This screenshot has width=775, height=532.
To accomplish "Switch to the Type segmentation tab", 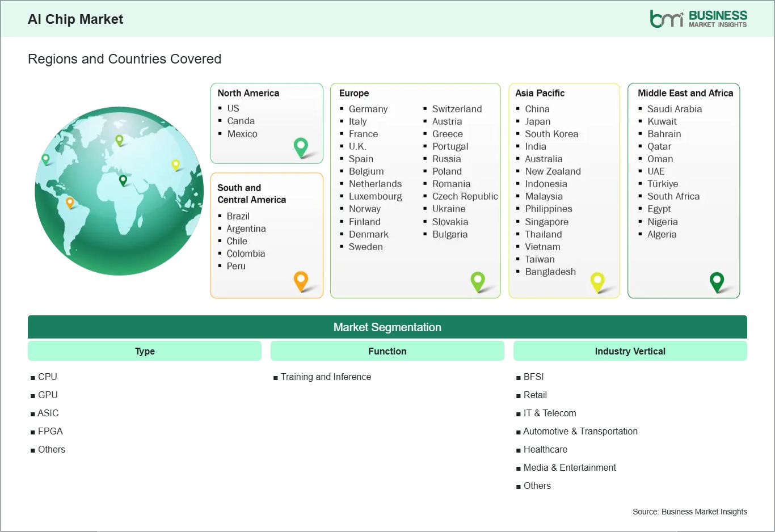I will tap(145, 351).
